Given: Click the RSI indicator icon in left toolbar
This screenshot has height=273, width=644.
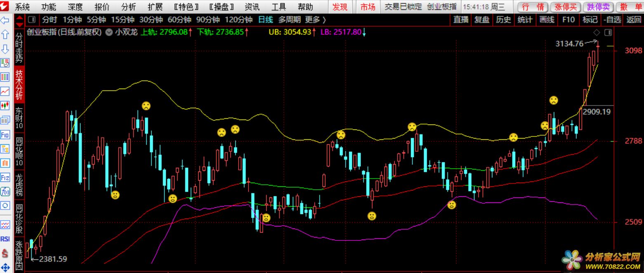Looking at the screenshot, I should tap(5, 239).
